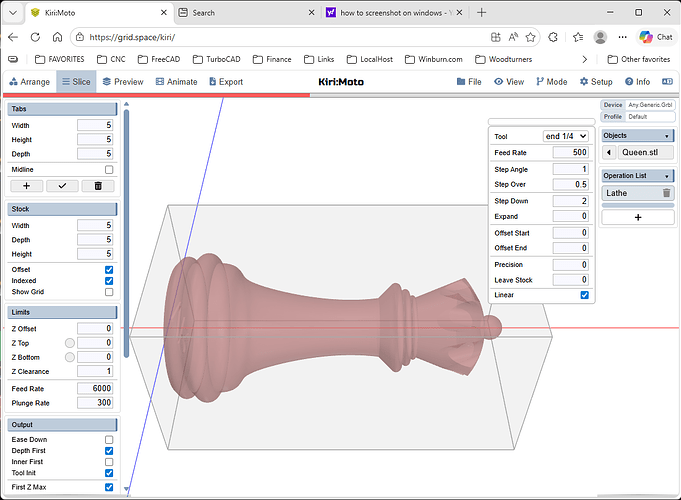Add a new tab with plus button
The image size is (681, 500).
click(26, 186)
